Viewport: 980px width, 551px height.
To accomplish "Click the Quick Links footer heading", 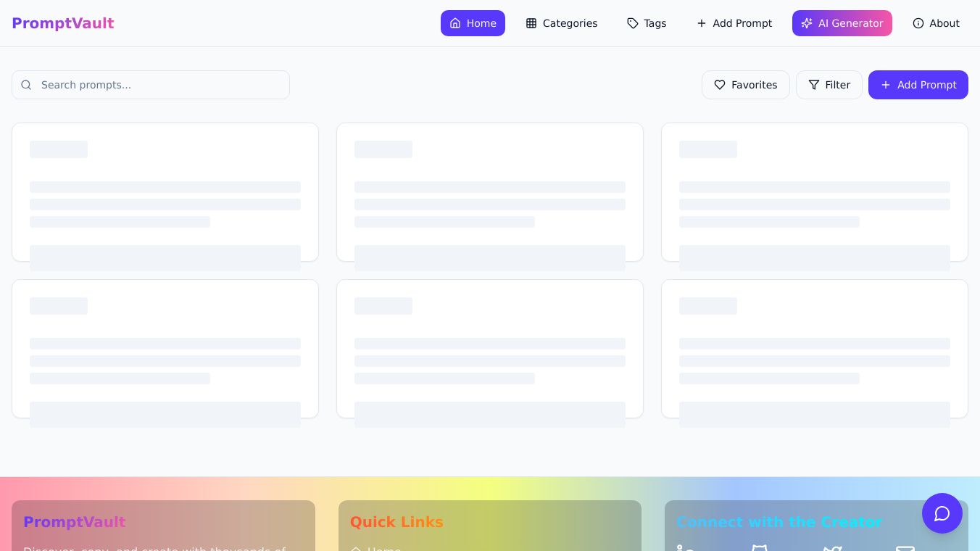I will [x=396, y=522].
